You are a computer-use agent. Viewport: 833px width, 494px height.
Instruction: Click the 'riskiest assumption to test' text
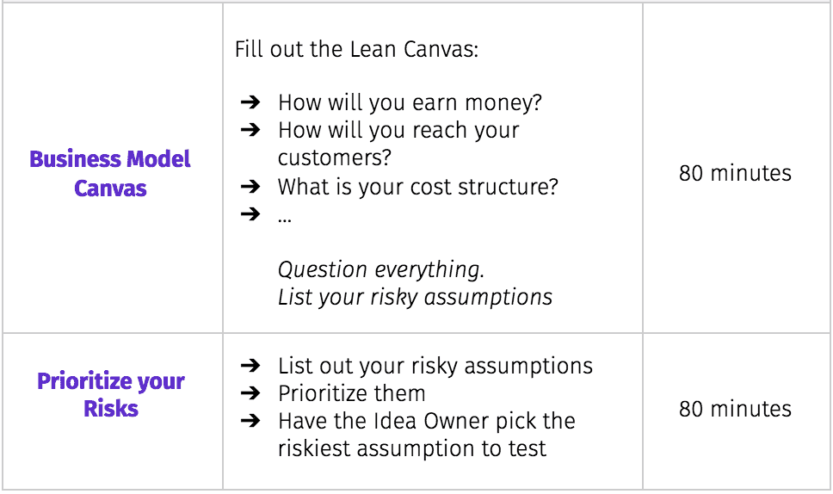(412, 449)
